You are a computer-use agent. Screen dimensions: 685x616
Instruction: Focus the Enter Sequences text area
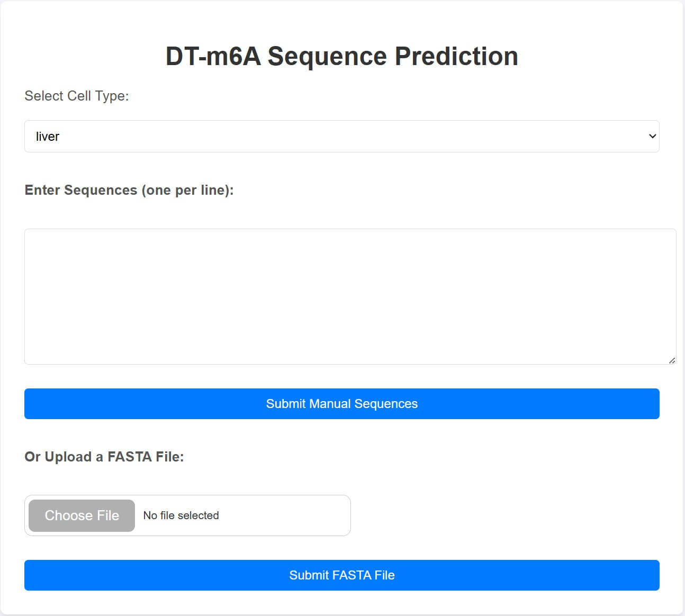coord(349,296)
